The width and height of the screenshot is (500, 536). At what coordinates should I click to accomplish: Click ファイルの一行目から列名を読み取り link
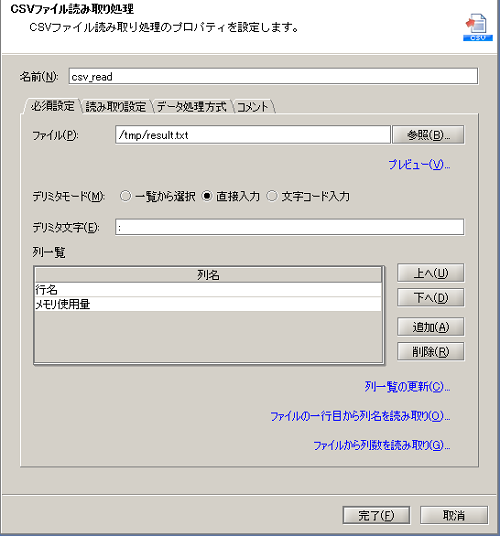click(x=360, y=416)
